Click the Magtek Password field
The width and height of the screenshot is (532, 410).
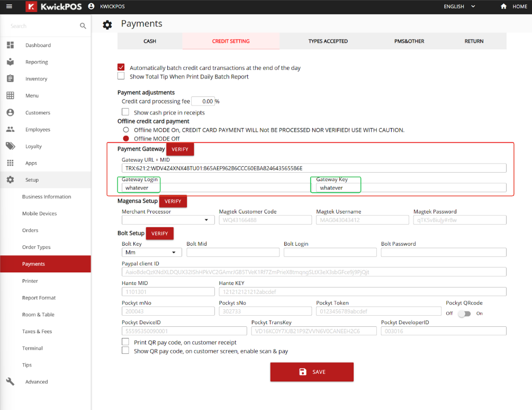tap(459, 220)
